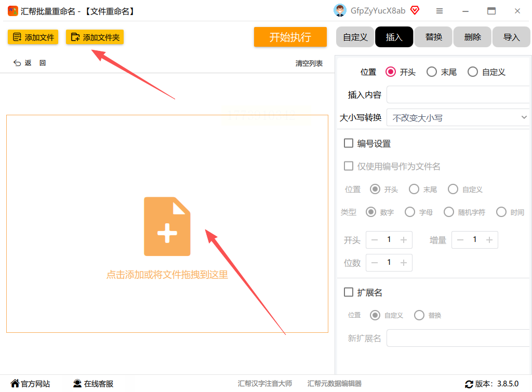The width and height of the screenshot is (532, 392).
Task: Click the 添加文件夹 button
Action: click(x=95, y=37)
